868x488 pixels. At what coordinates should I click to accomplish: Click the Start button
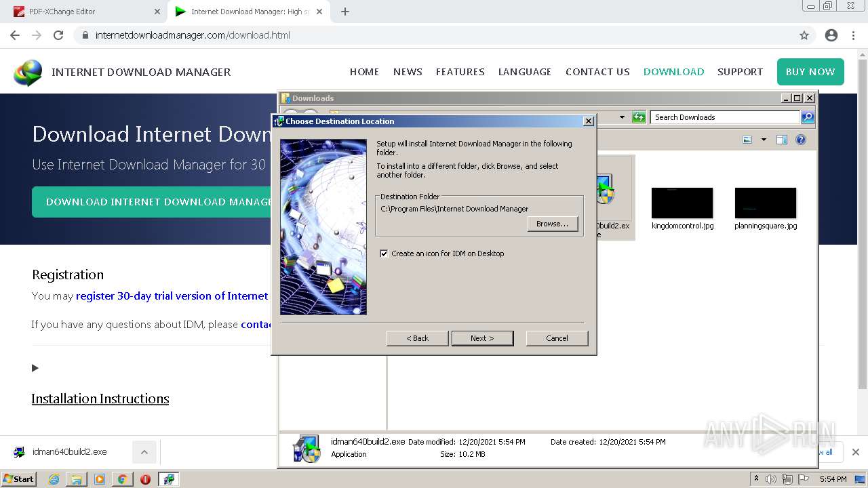point(19,479)
